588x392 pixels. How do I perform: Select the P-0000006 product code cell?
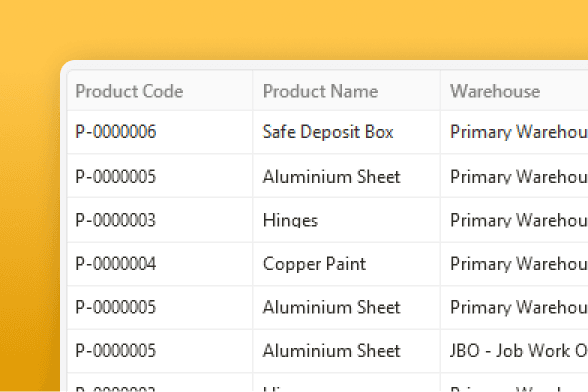[160, 132]
